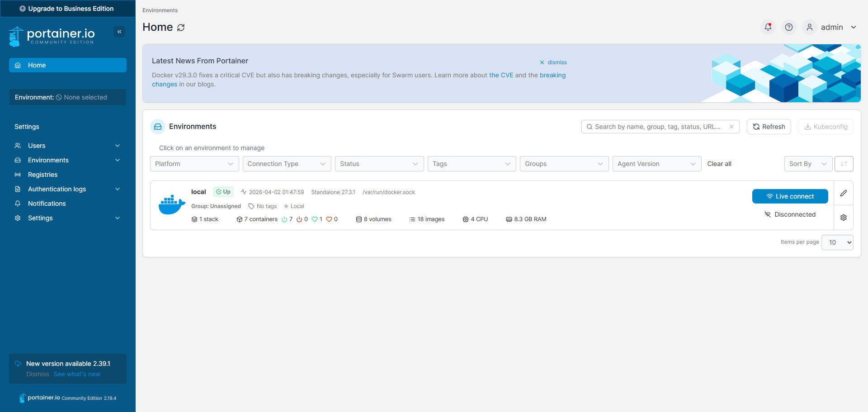This screenshot has width=868, height=412.
Task: Click the reload icon beside Home title
Action: click(181, 28)
